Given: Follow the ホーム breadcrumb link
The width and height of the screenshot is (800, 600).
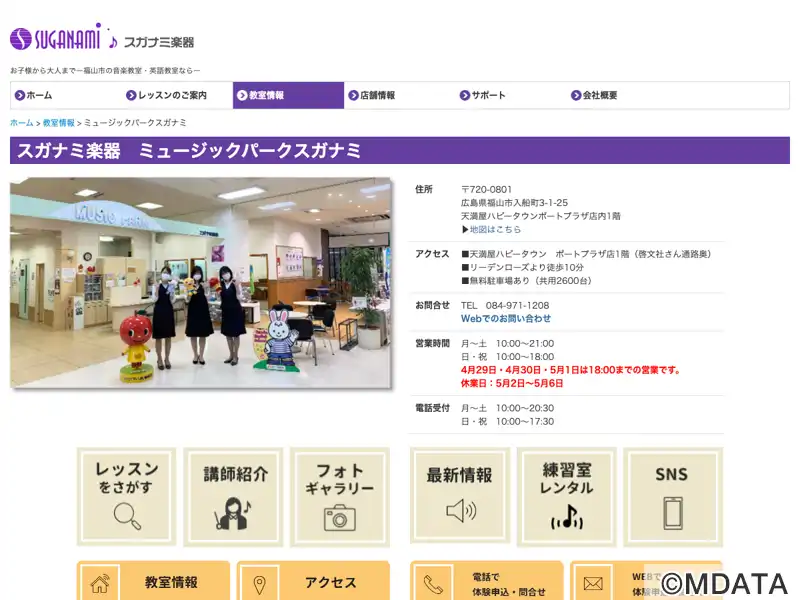Looking at the screenshot, I should click(x=21, y=123).
